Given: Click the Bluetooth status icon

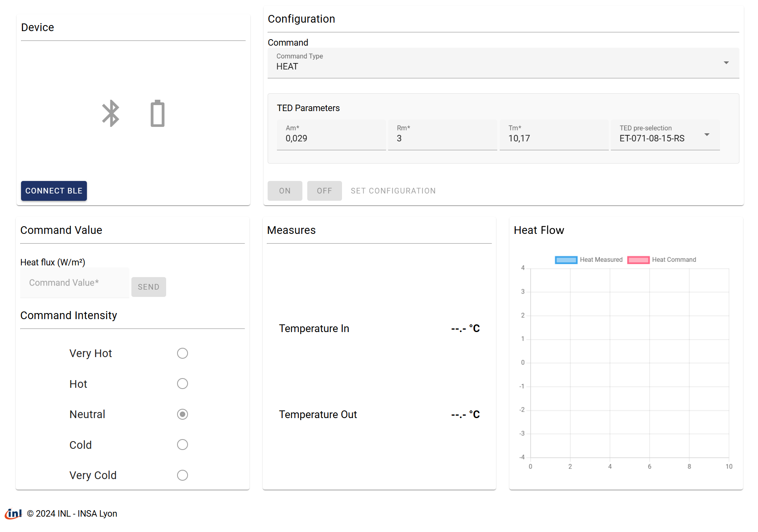Looking at the screenshot, I should tap(110, 114).
